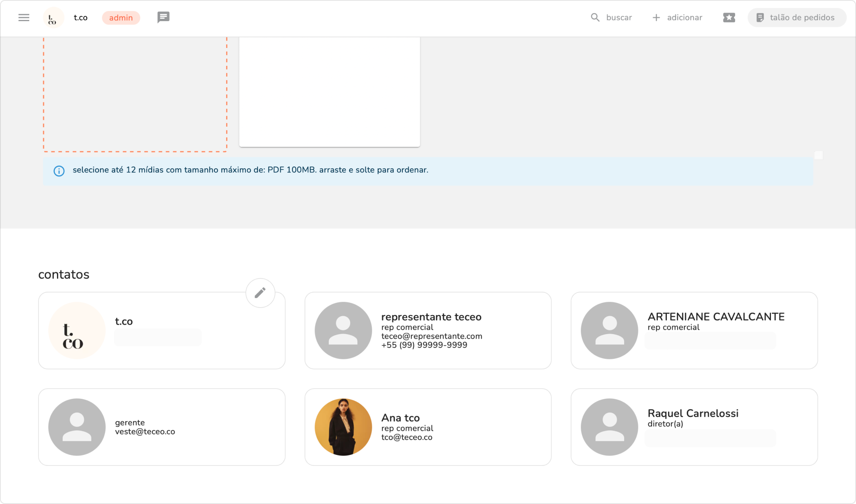The height and width of the screenshot is (504, 856).
Task: Open the hamburger menu
Action: pos(24,17)
